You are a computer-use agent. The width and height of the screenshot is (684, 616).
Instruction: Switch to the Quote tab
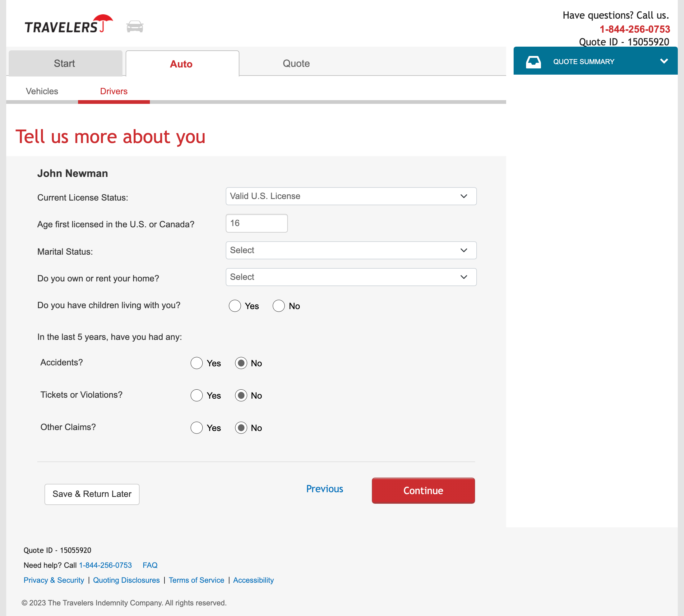click(x=296, y=63)
